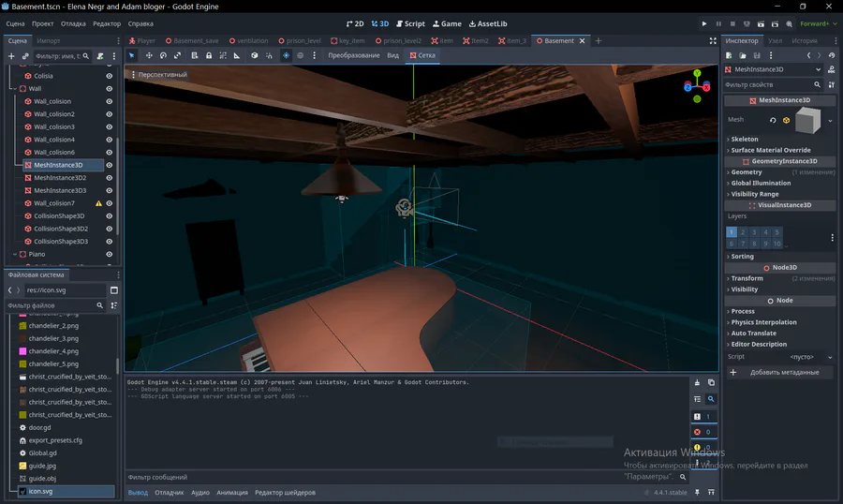Collapse the Piano tree node
The height and width of the screenshot is (504, 843).
14,255
